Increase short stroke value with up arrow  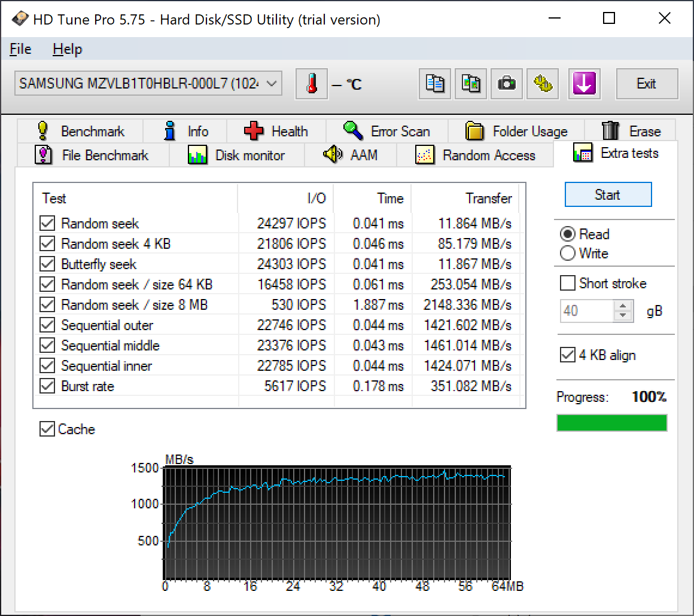coord(623,306)
